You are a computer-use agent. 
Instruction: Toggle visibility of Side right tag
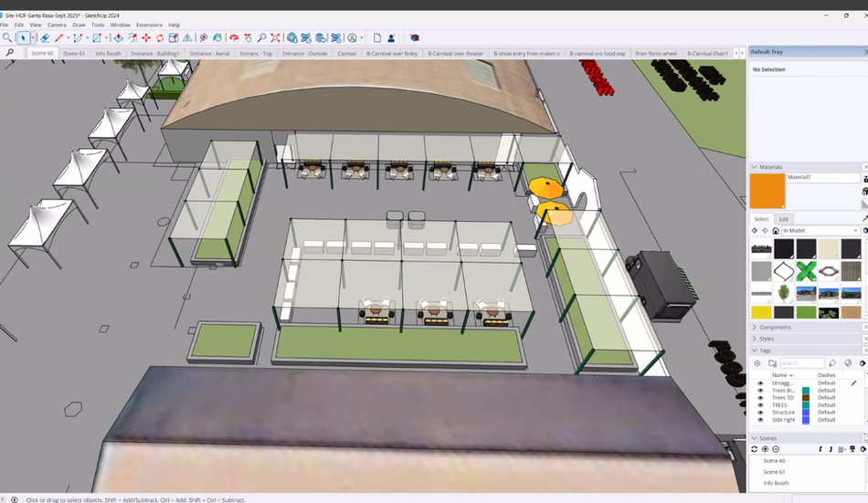(760, 419)
